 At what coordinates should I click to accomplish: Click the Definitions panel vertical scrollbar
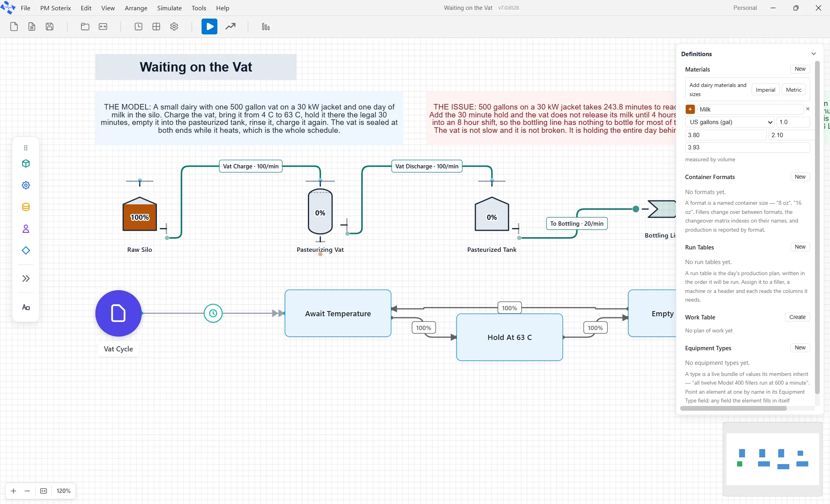click(x=817, y=227)
